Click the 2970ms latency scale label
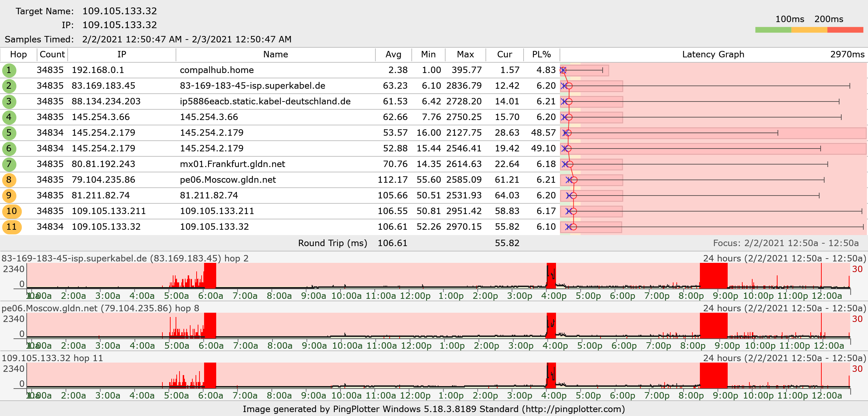This screenshot has height=416, width=868. 848,54
